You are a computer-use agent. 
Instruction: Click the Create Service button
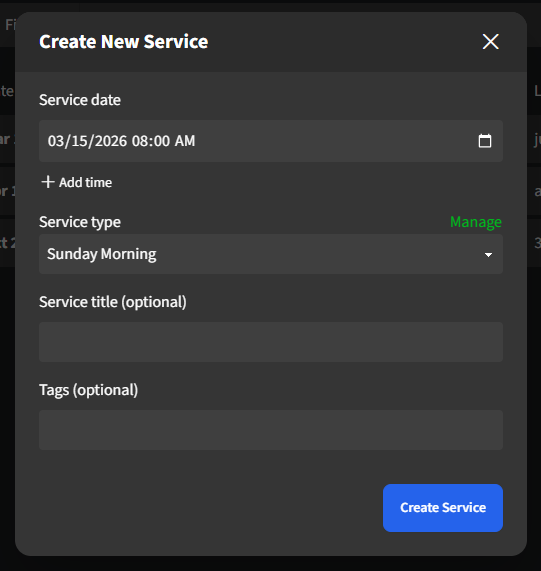click(x=443, y=508)
